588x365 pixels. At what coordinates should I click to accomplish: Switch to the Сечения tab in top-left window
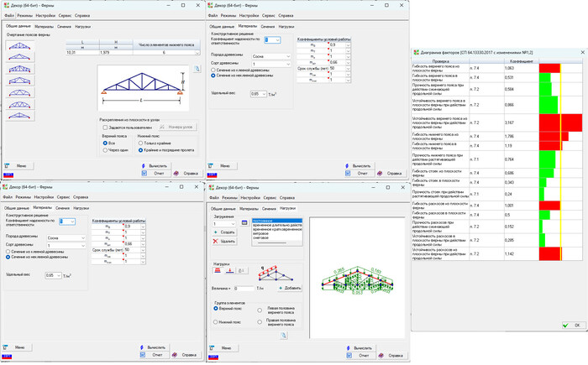click(64, 27)
